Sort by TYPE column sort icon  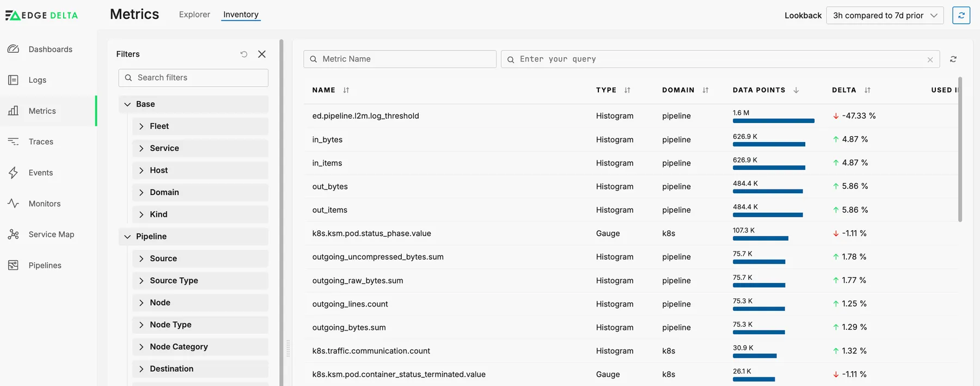coord(627,90)
